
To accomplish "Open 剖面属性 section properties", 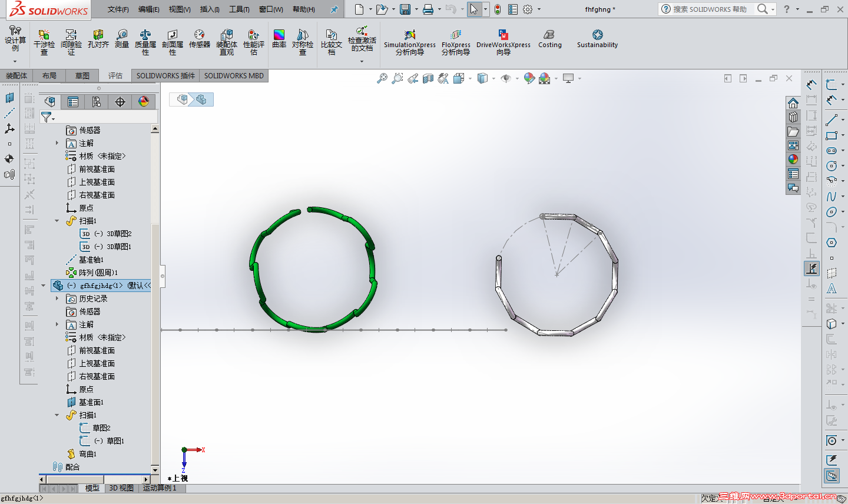I will point(173,42).
